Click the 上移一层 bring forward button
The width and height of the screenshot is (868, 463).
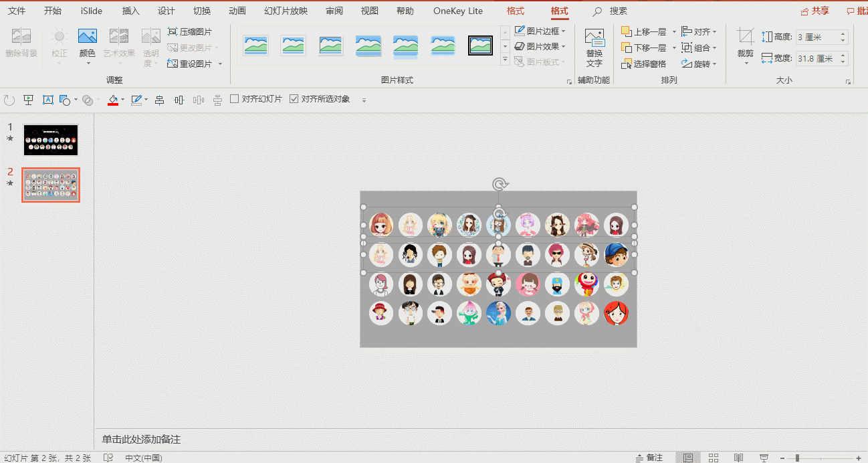[644, 31]
